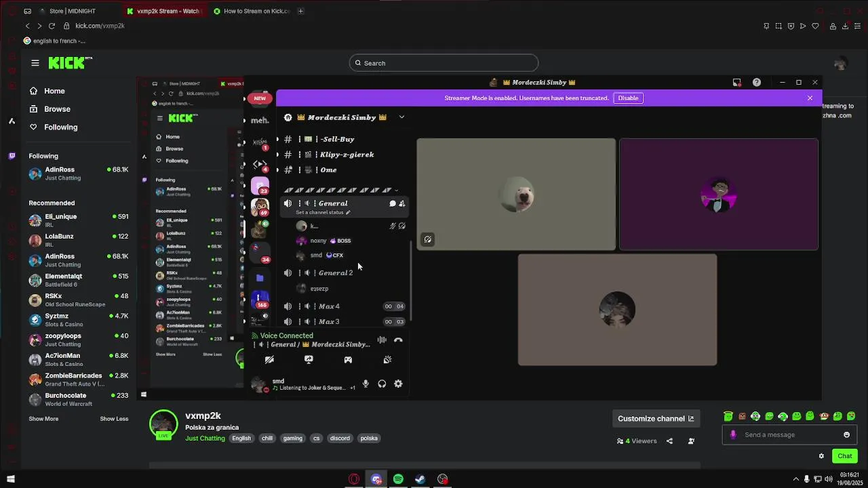Click Show Less under Recommended
868x488 pixels.
point(114,419)
